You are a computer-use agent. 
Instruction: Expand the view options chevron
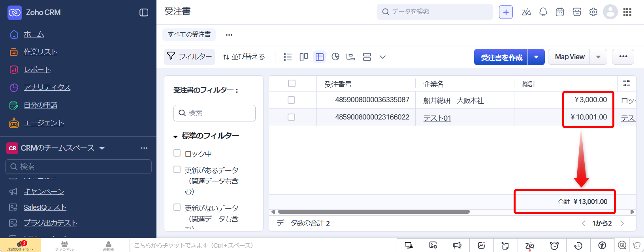[382, 57]
